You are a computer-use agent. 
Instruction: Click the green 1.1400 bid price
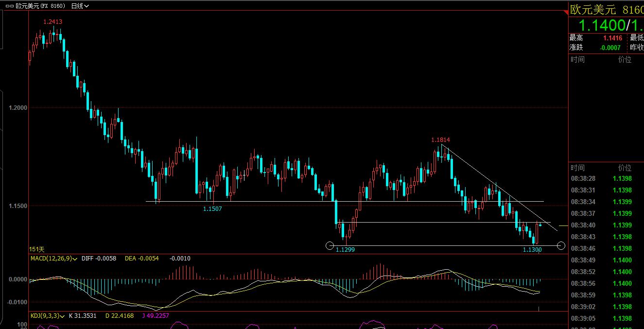[x=601, y=25]
